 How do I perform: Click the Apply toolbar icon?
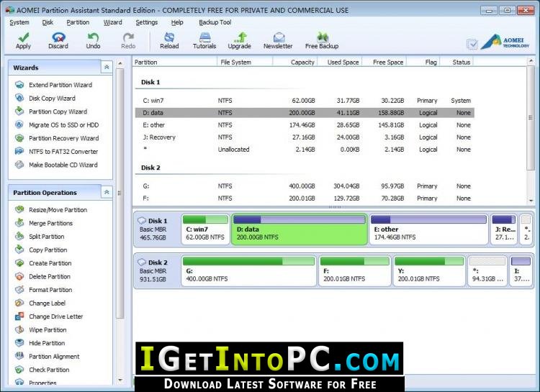coord(23,40)
